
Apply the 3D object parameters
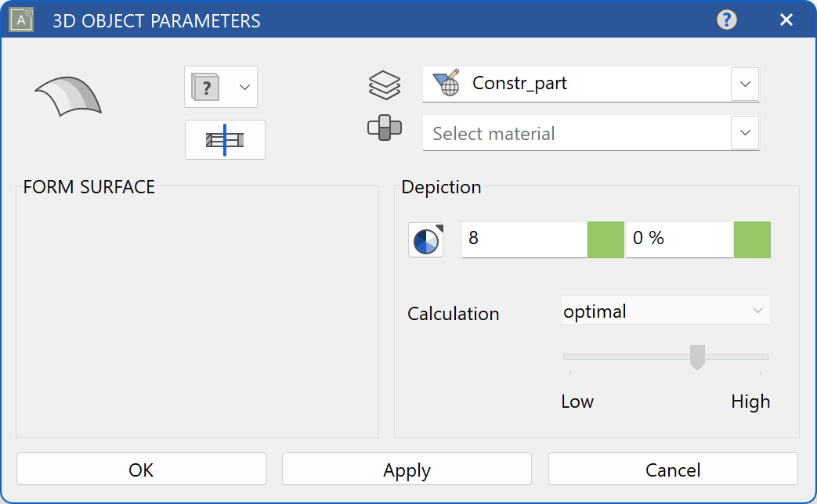406,469
